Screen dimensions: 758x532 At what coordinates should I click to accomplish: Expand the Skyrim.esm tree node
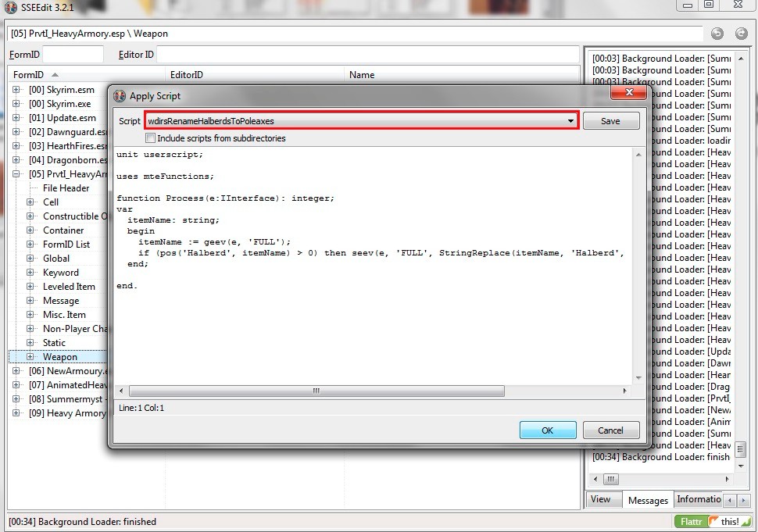tap(16, 90)
